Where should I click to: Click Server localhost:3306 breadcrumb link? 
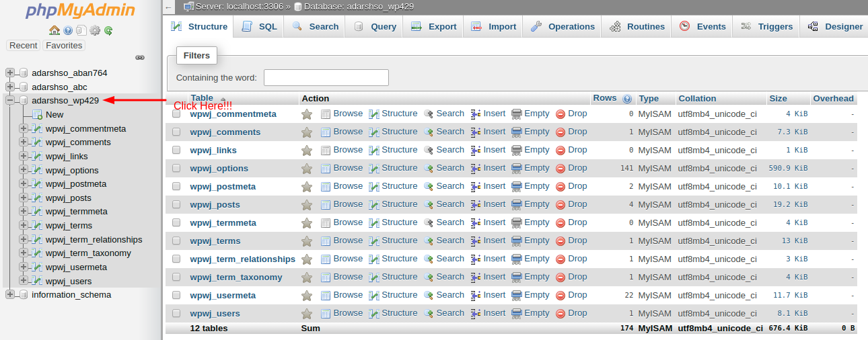(240, 7)
